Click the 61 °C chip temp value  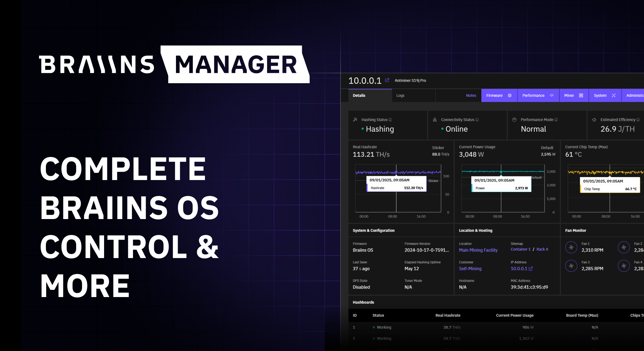(573, 154)
